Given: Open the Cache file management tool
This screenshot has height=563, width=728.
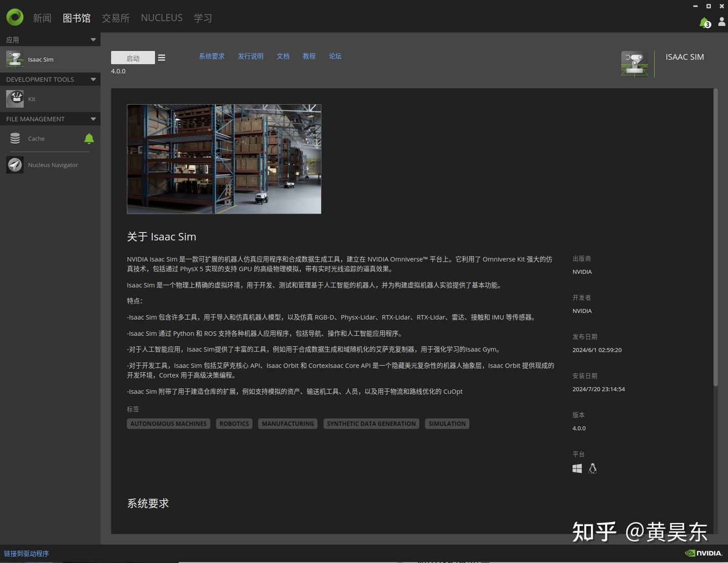Looking at the screenshot, I should (36, 138).
